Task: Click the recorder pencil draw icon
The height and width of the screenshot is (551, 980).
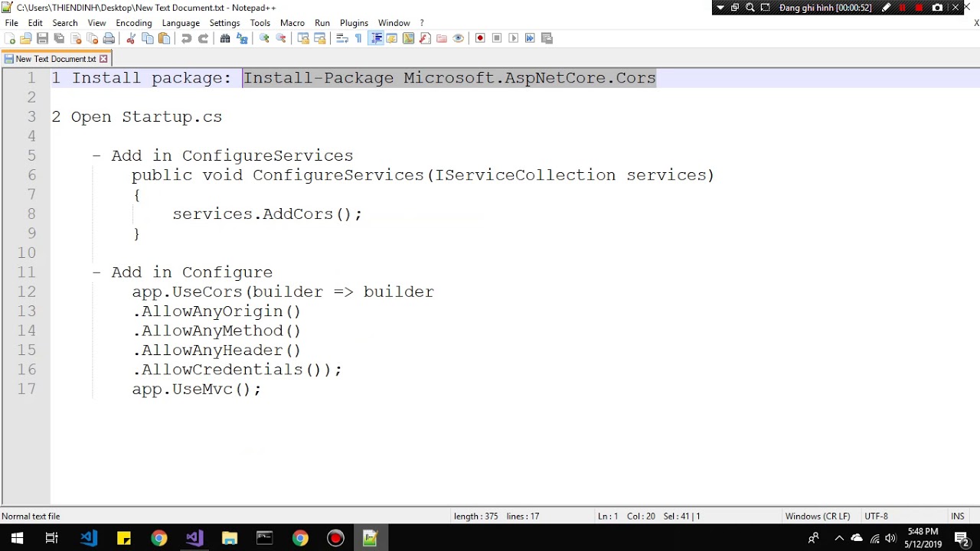Action: 886,8
